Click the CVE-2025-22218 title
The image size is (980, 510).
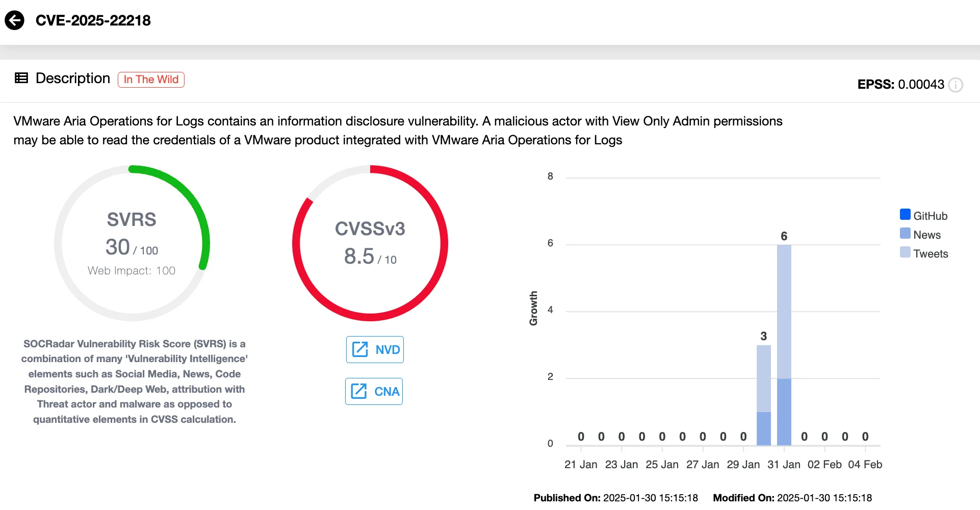(x=93, y=20)
